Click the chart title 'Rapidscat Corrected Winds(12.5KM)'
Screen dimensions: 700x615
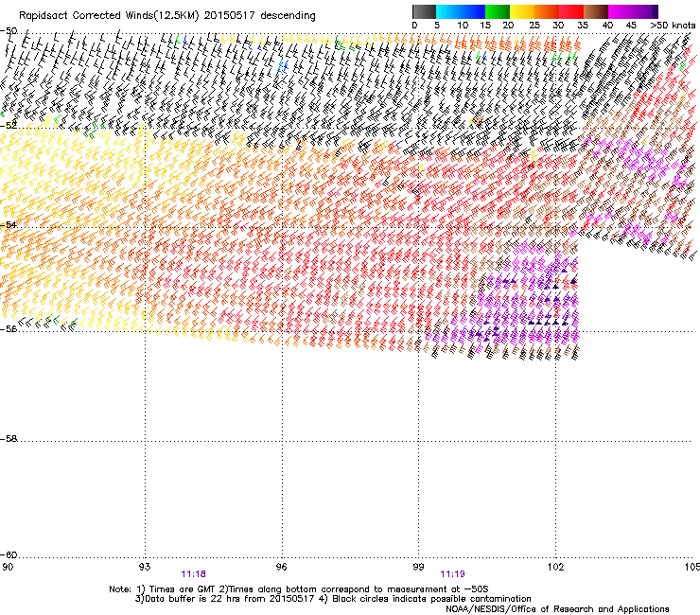coord(109,16)
